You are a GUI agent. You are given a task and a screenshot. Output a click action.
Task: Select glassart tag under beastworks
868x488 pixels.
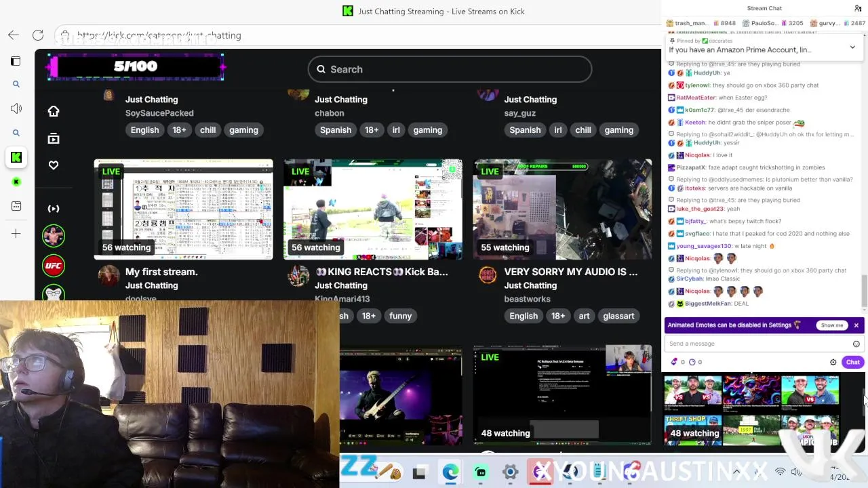pyautogui.click(x=618, y=316)
